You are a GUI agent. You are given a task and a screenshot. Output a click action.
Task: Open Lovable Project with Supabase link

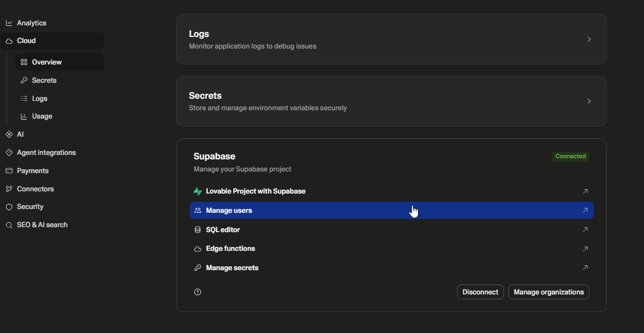(x=391, y=191)
